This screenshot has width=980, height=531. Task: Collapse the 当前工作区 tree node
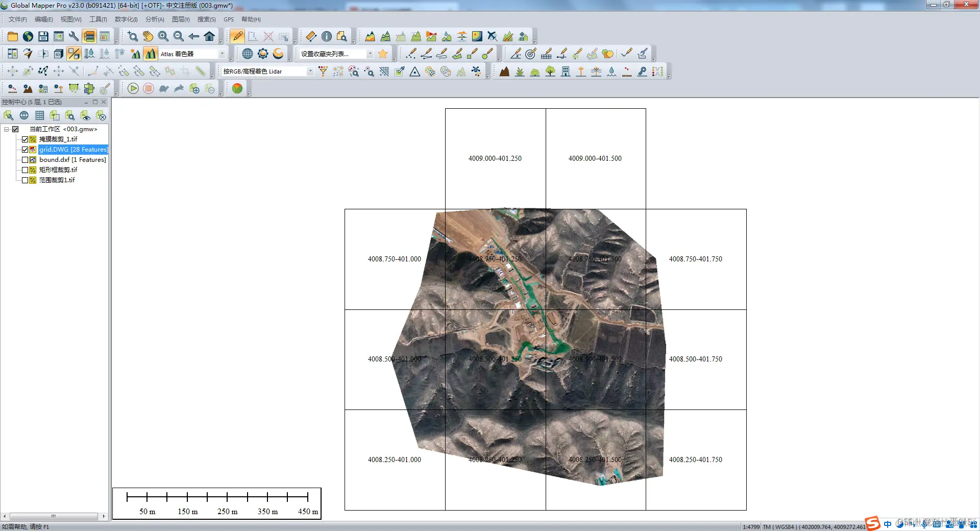pyautogui.click(x=7, y=129)
